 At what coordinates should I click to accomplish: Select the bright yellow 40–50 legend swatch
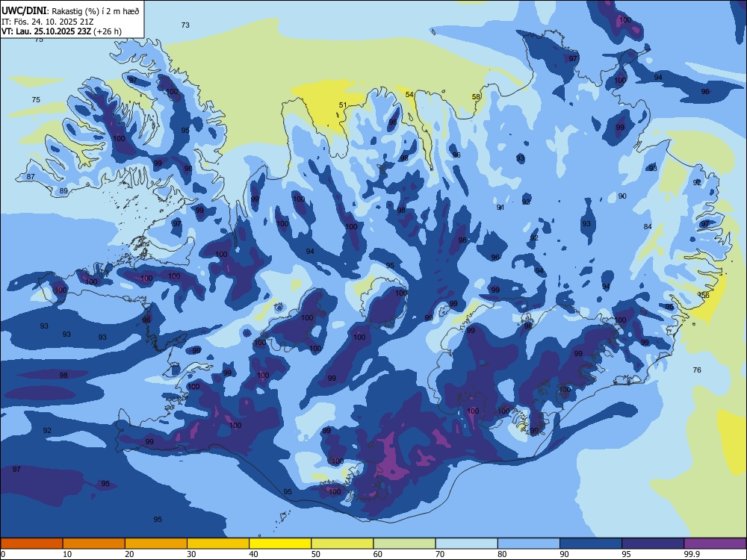pos(280,544)
